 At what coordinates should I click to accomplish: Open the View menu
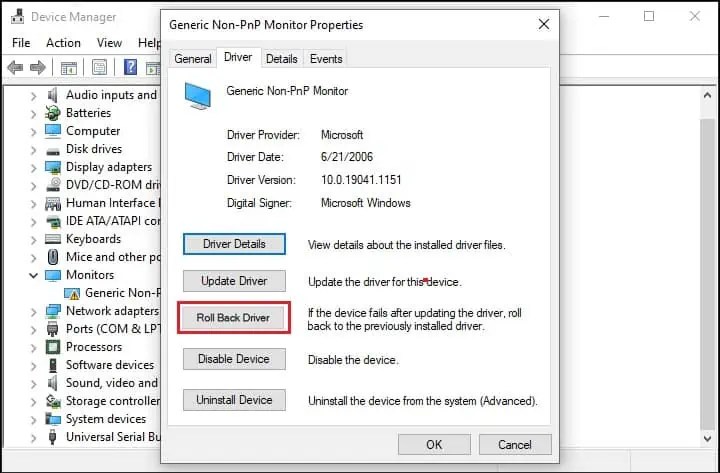[x=109, y=43]
